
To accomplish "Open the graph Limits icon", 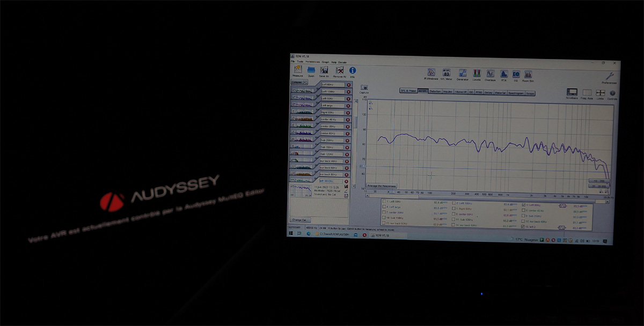I will coord(601,93).
